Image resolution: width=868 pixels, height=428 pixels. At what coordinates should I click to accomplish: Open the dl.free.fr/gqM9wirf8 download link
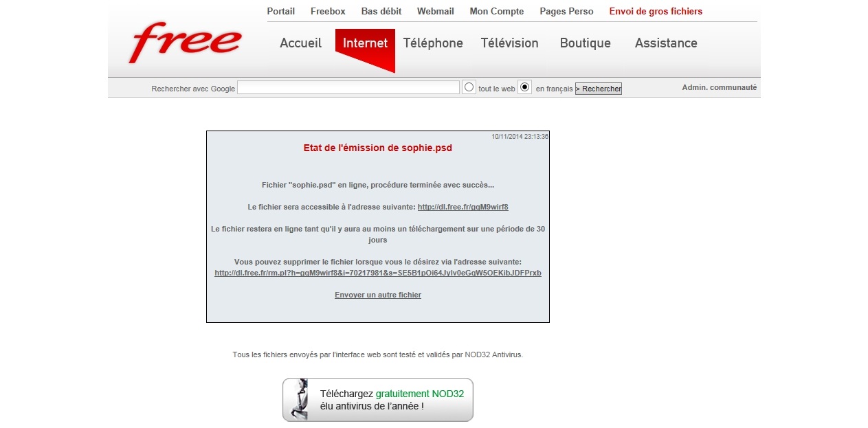pyautogui.click(x=463, y=207)
